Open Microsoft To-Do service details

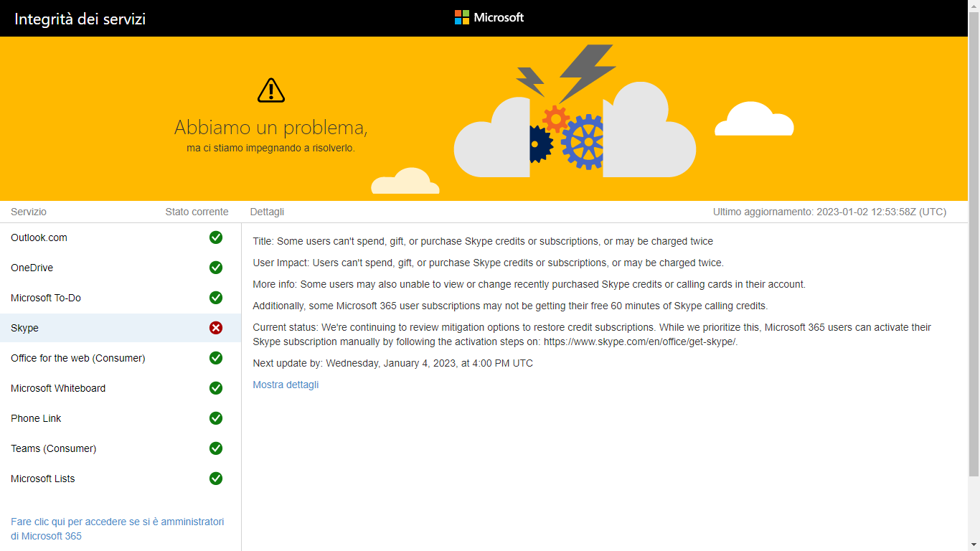pos(121,298)
